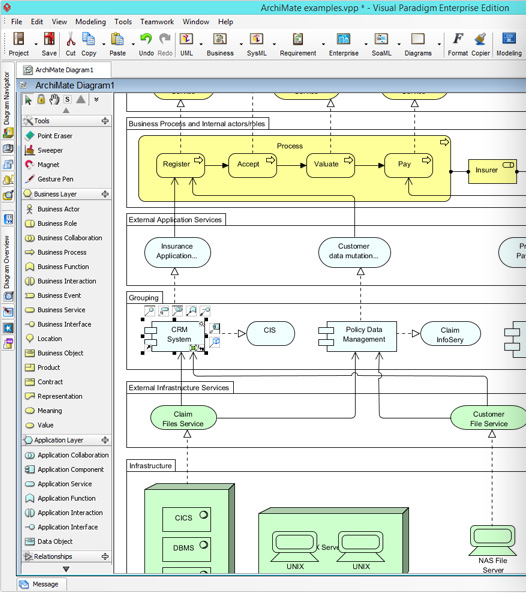526x593 pixels.
Task: Activate the format Copier brush
Action: [480, 39]
